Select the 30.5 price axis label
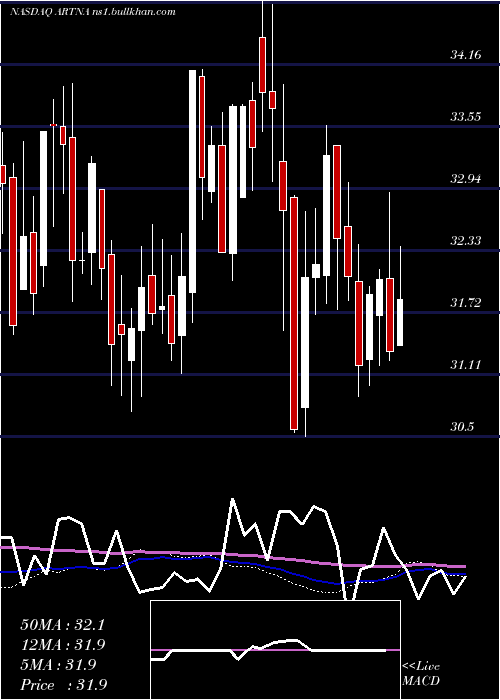 pyautogui.click(x=462, y=427)
